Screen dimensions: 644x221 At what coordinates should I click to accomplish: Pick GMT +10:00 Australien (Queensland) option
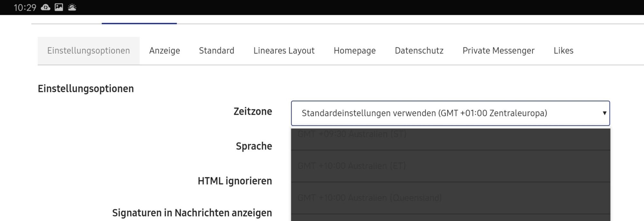pyautogui.click(x=450, y=198)
